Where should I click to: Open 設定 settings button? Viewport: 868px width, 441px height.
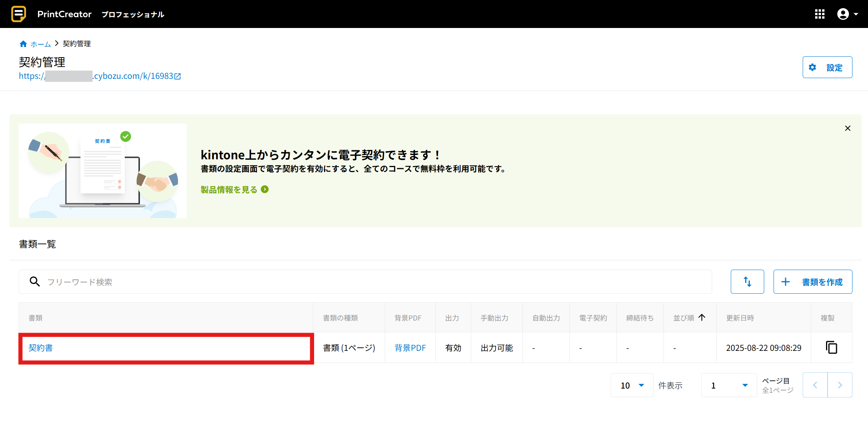pyautogui.click(x=827, y=67)
